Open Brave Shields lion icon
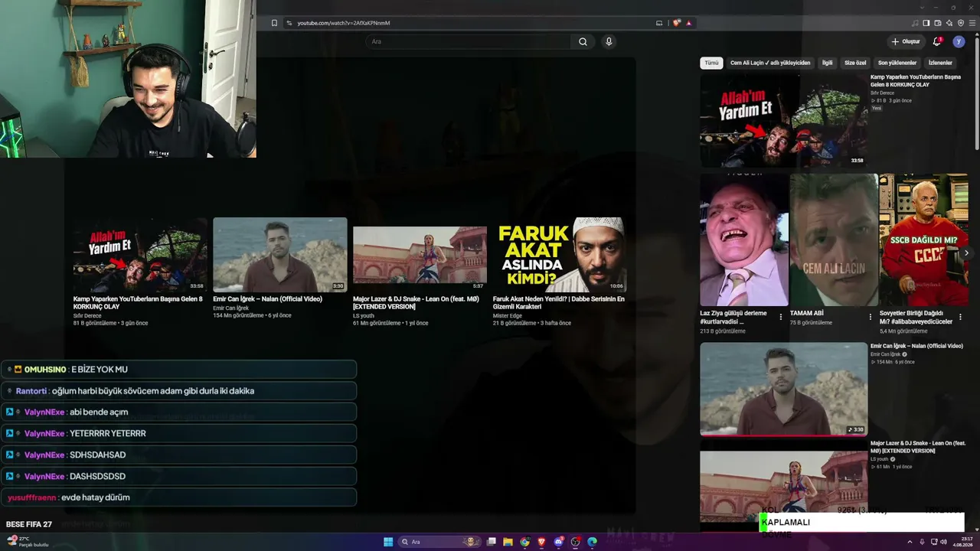This screenshot has height=551, width=980. pyautogui.click(x=677, y=23)
